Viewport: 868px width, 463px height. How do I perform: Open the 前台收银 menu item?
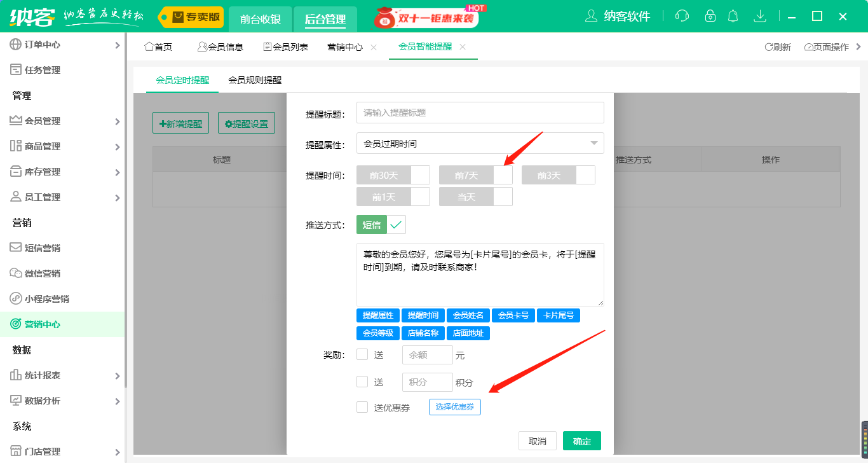click(260, 20)
